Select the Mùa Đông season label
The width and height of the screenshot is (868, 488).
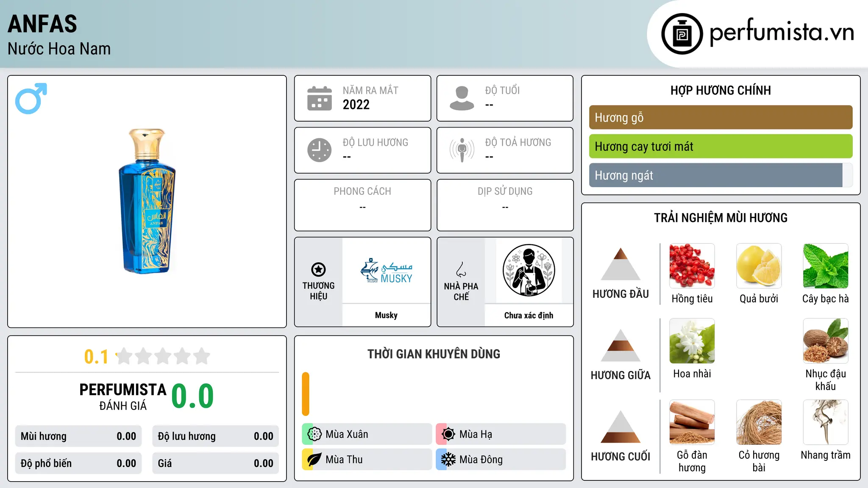pos(481,460)
